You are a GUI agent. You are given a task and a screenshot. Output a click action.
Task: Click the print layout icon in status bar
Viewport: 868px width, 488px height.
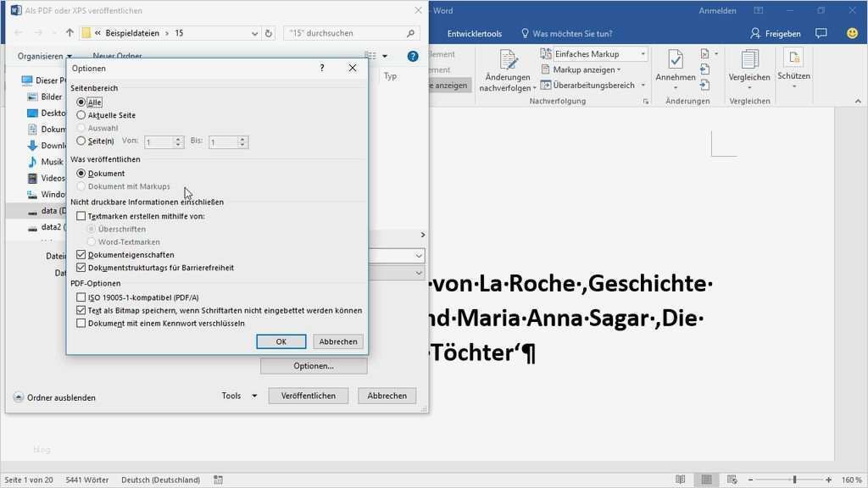tap(706, 480)
